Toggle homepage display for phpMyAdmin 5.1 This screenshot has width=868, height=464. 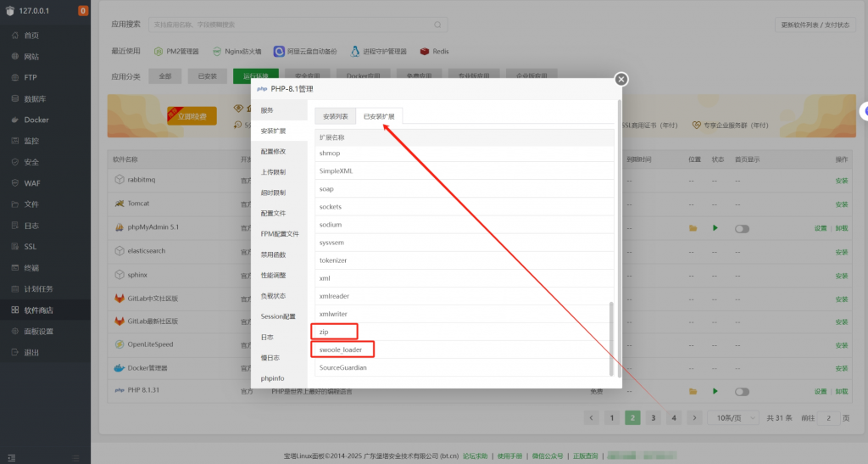(x=742, y=229)
